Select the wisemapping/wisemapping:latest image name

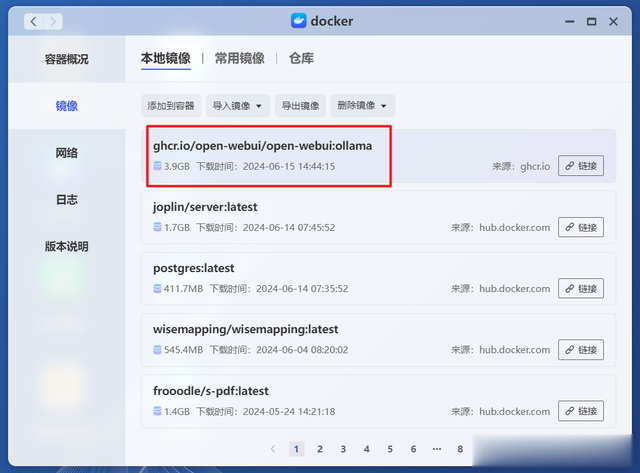[x=245, y=329]
